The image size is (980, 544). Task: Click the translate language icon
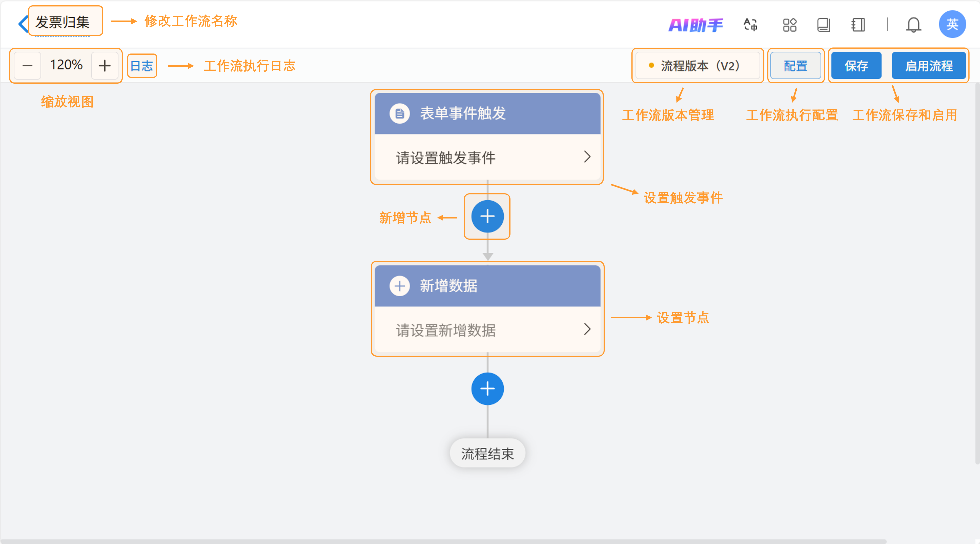750,25
